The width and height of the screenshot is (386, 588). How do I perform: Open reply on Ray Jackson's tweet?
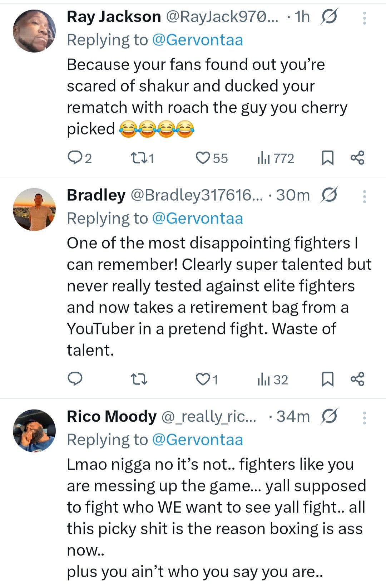click(75, 158)
